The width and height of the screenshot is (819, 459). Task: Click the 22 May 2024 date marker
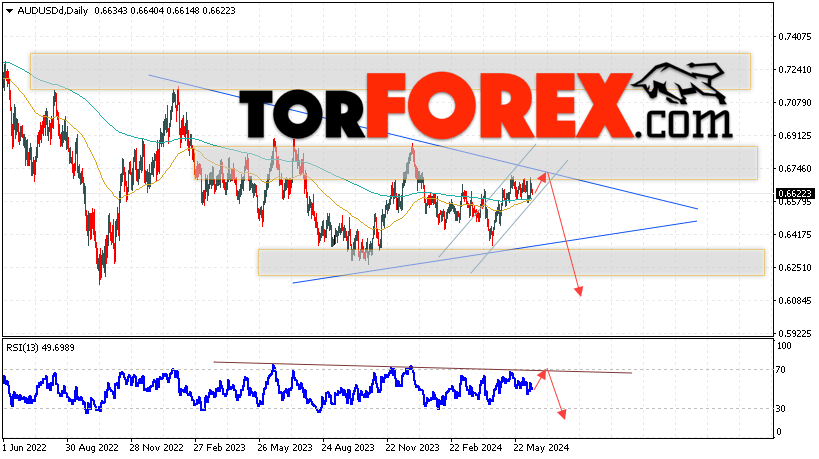coord(541,448)
